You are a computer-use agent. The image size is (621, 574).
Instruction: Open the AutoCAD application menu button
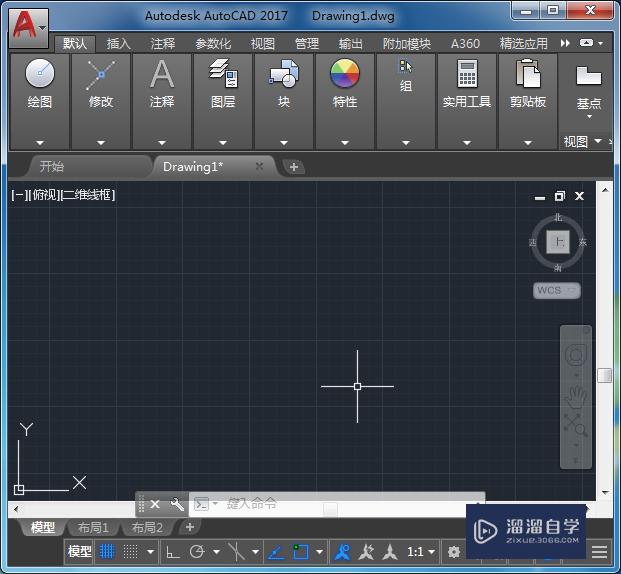pos(29,28)
